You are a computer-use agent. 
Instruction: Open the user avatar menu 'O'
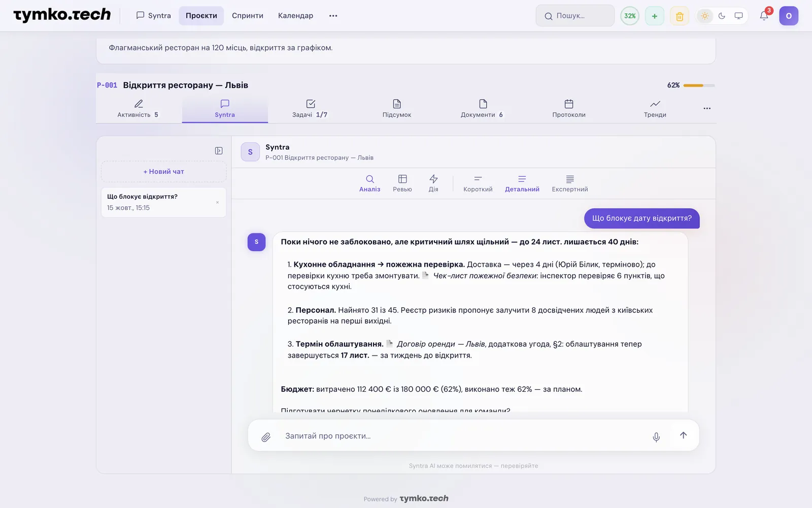tap(789, 16)
